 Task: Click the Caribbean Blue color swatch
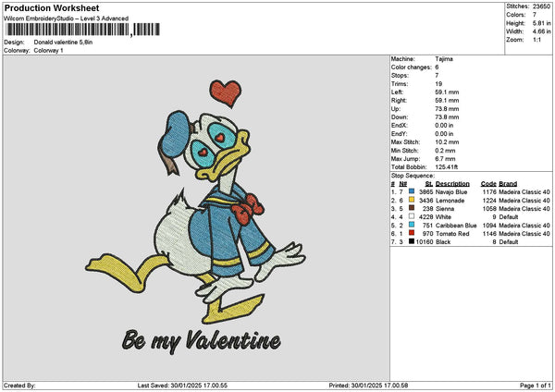pyautogui.click(x=412, y=225)
